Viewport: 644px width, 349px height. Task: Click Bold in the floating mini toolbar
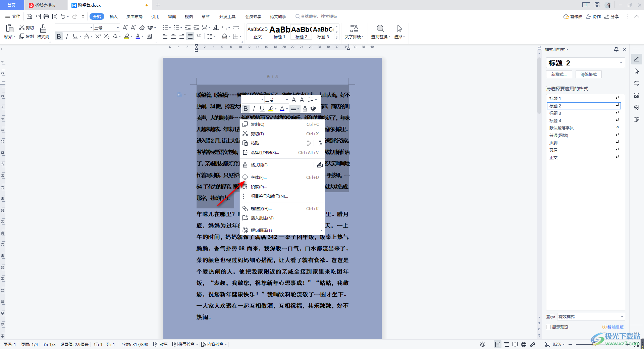pyautogui.click(x=246, y=109)
